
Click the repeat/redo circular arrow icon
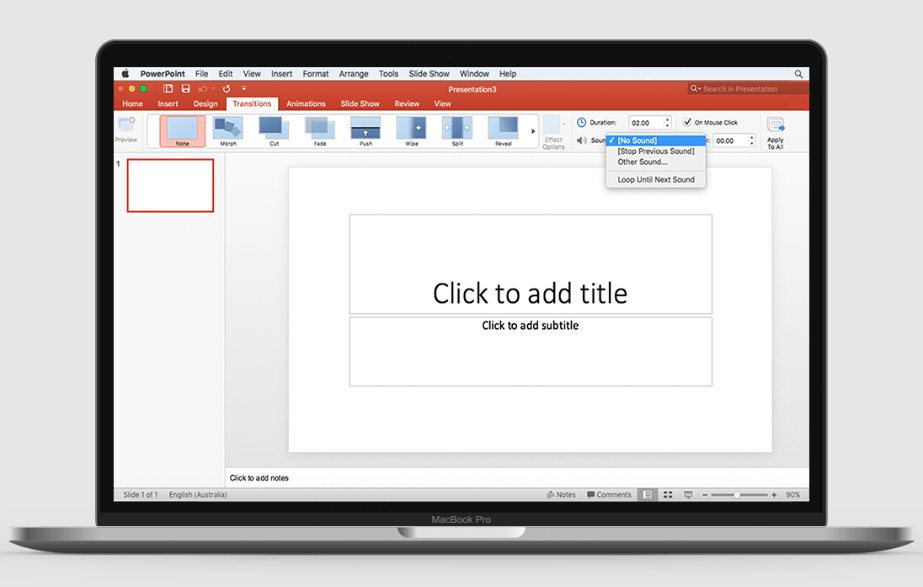[x=227, y=89]
